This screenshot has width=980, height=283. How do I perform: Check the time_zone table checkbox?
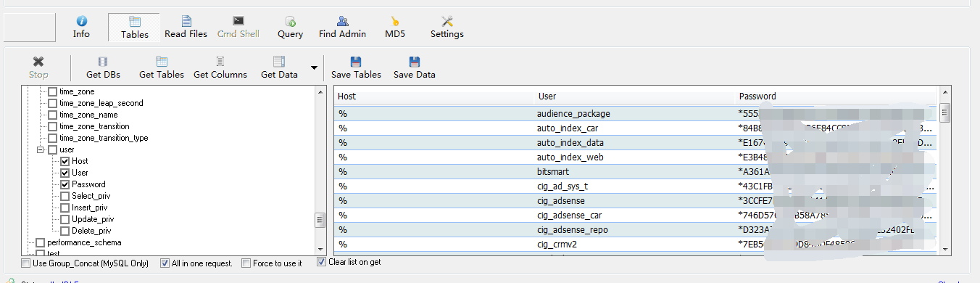pos(52,91)
